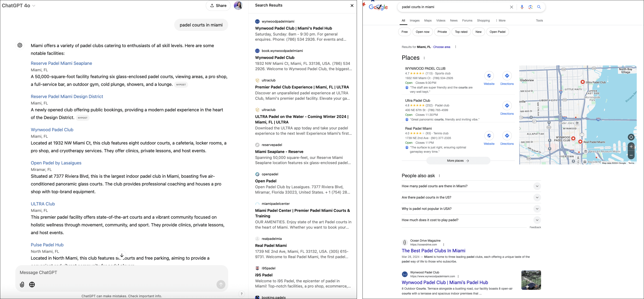Viewport: 644px width, 299px height.
Task: Open three-dot menu next to Choose area
Action: tap(456, 47)
